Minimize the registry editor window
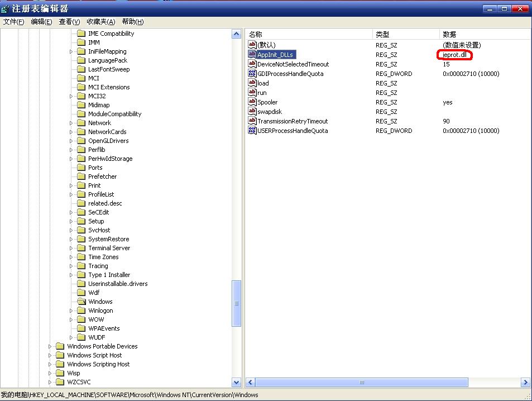Viewport: 532px width, 401px height. pyautogui.click(x=490, y=8)
